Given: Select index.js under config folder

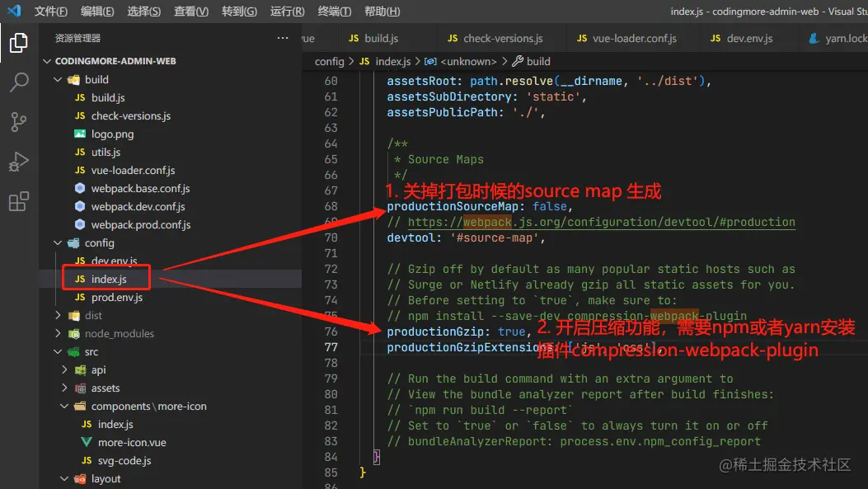Looking at the screenshot, I should 109,279.
